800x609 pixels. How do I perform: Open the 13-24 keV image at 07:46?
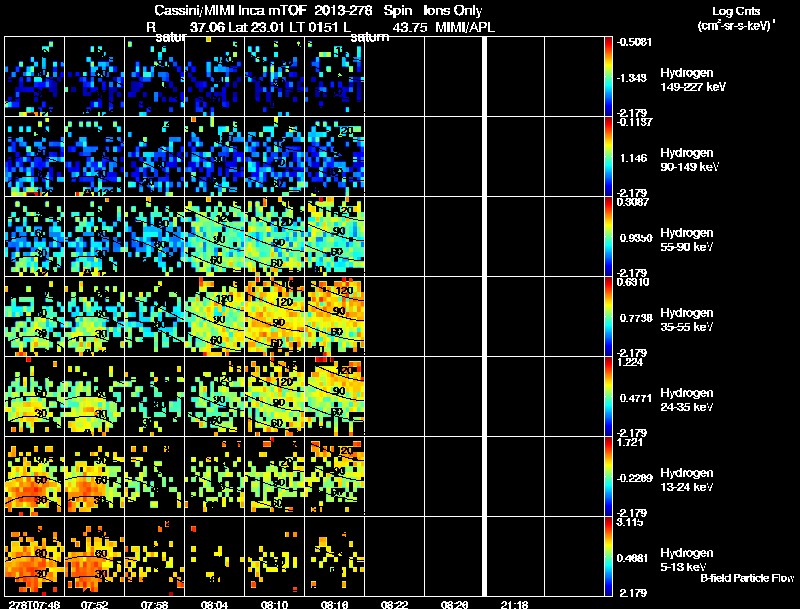[35, 476]
